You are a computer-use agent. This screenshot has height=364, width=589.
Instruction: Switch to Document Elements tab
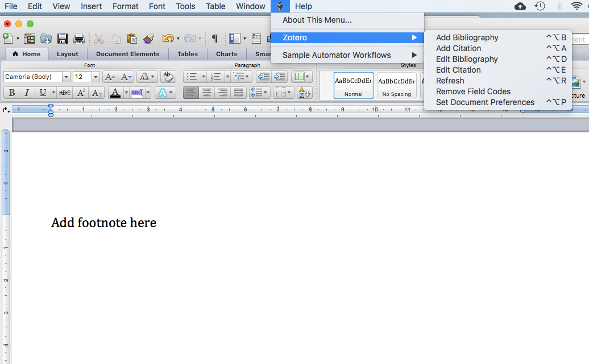pyautogui.click(x=128, y=54)
